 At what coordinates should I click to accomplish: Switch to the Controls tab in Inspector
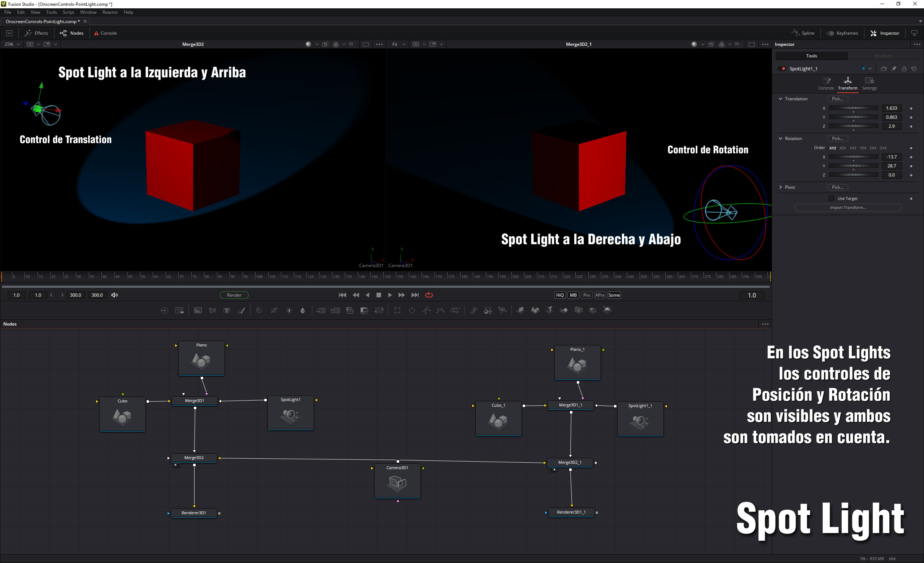(x=826, y=83)
